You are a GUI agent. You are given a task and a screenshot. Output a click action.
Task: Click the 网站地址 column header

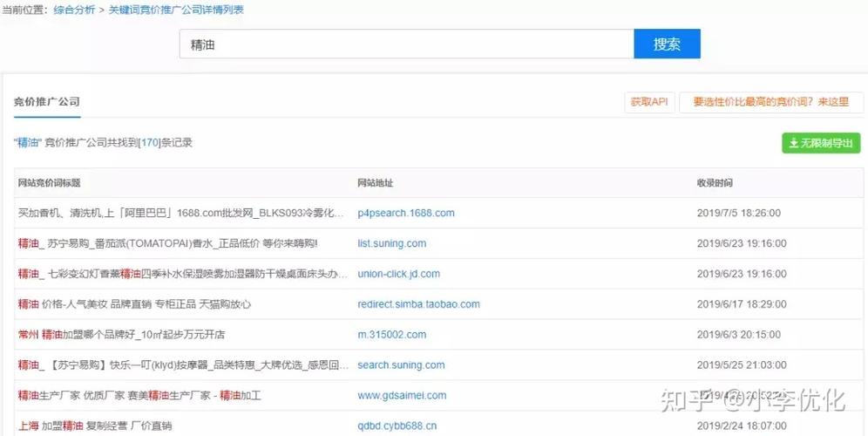(376, 183)
